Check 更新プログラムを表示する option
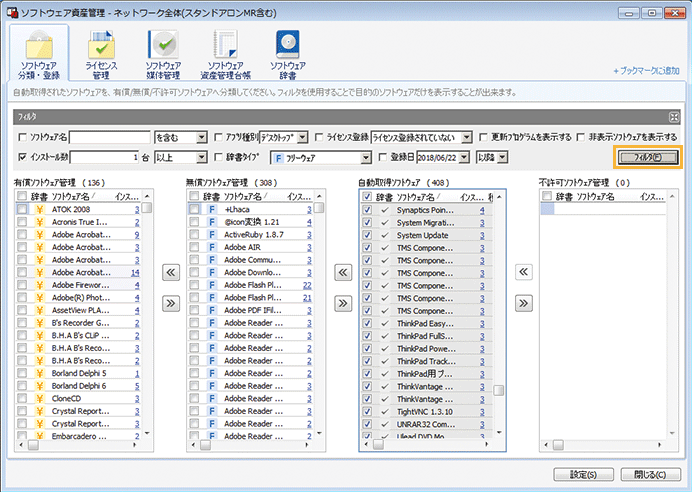The height and width of the screenshot is (492, 692). pos(484,138)
